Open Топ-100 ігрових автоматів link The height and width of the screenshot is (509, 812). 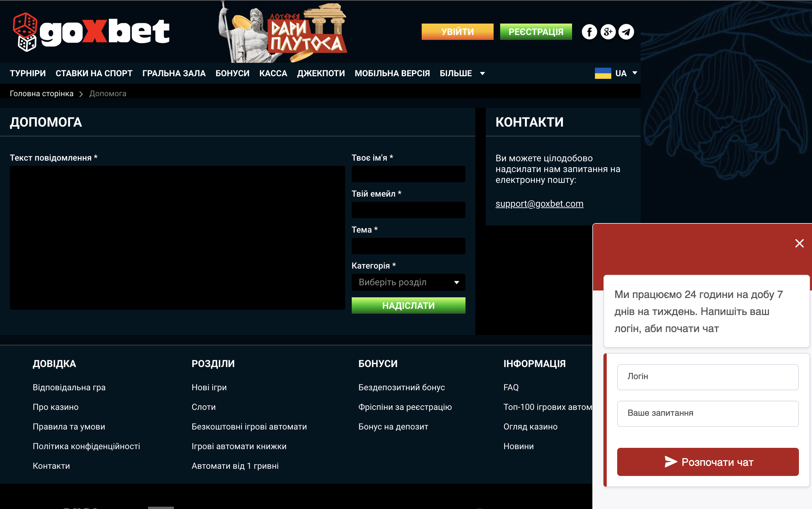click(x=548, y=407)
